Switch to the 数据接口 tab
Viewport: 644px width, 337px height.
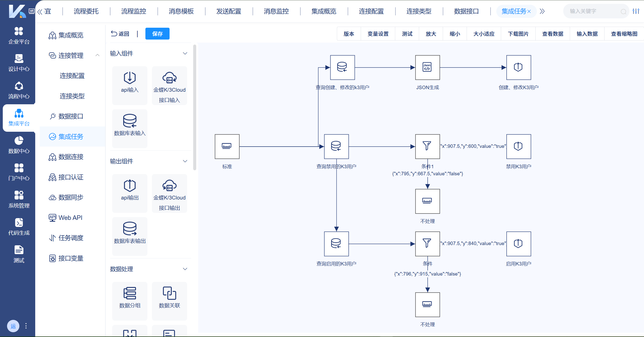pos(466,11)
